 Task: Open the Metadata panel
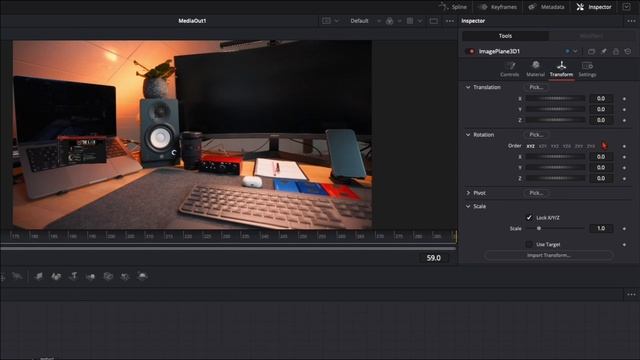point(547,7)
